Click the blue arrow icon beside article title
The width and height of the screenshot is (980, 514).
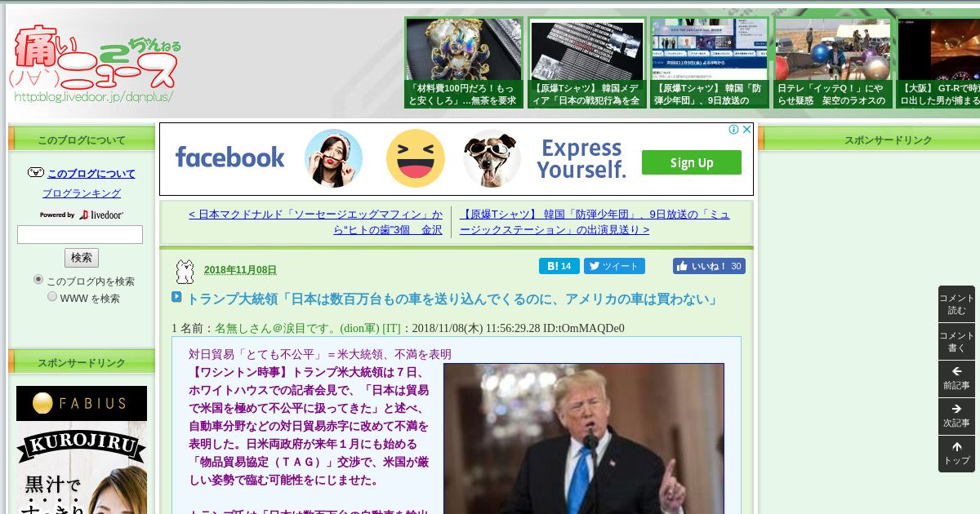point(177,298)
